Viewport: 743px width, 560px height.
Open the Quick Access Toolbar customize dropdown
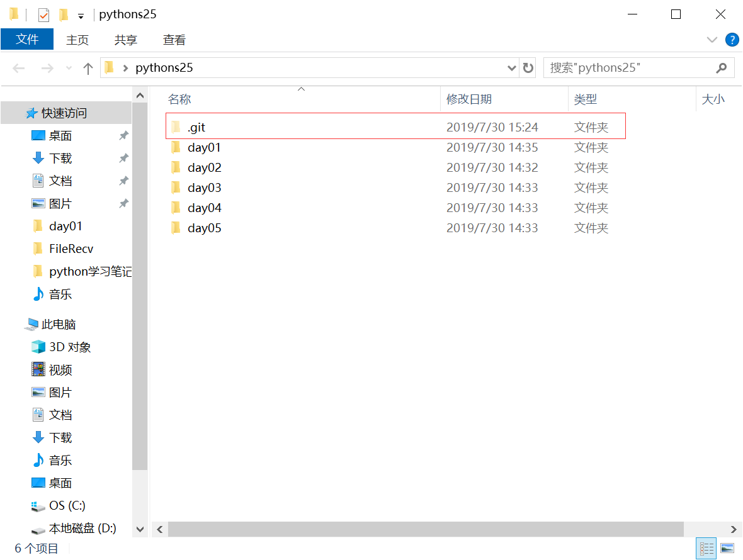pos(81,16)
